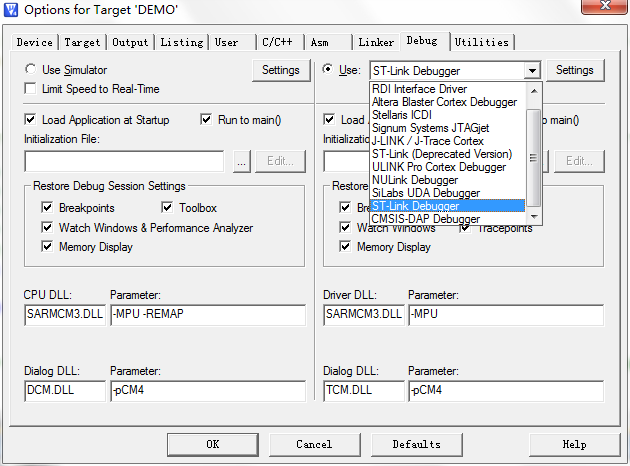
Task: Choose ULINK Pro Cortex Debugger
Action: coord(447,167)
